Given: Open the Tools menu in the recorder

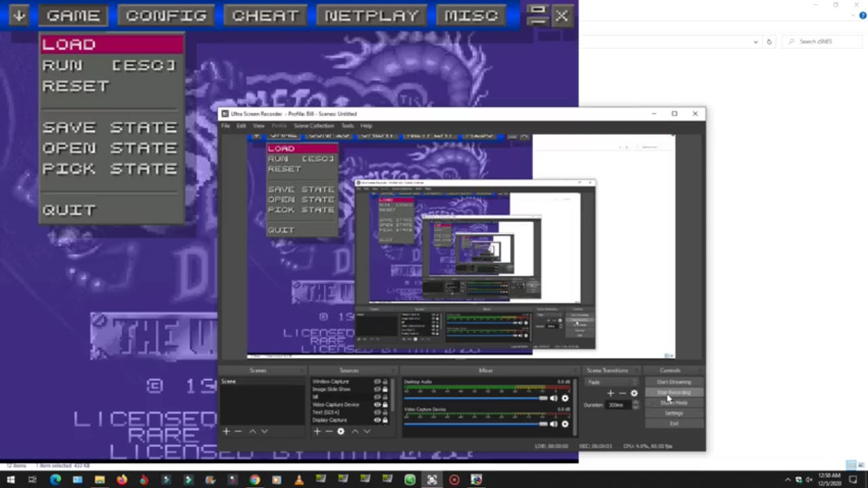Looking at the screenshot, I should tap(347, 126).
